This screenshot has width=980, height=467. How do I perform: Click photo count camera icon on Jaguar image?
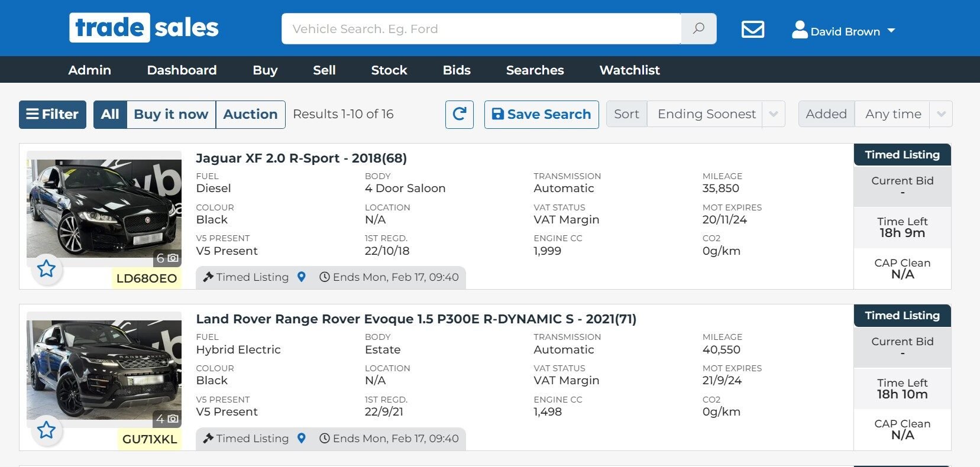coord(173,258)
